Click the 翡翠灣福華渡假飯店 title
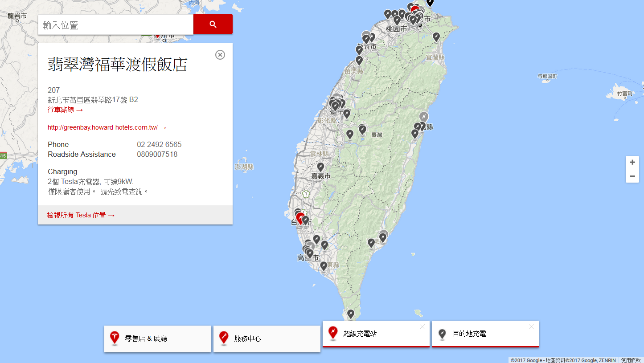 click(118, 65)
